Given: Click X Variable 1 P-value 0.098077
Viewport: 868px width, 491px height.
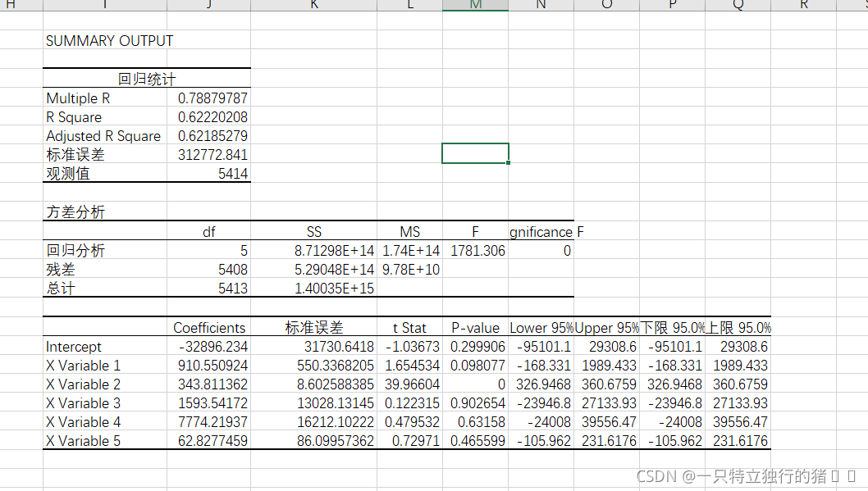Looking at the screenshot, I should pyautogui.click(x=476, y=366).
